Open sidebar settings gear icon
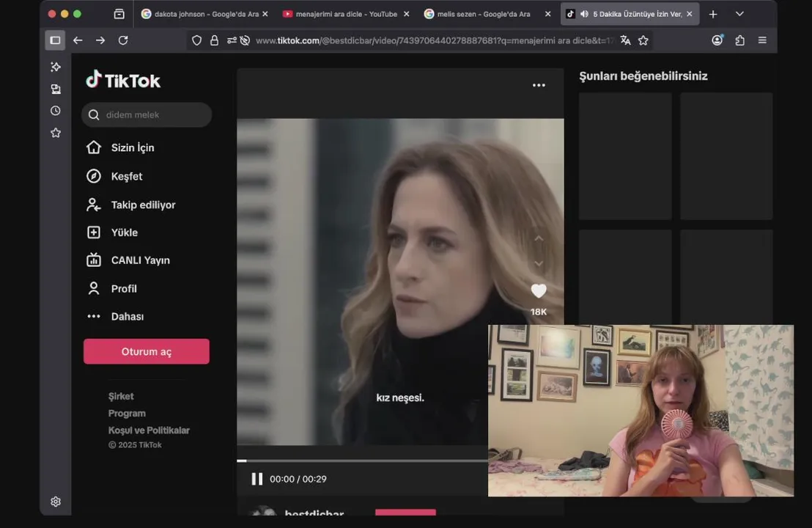Image resolution: width=812 pixels, height=528 pixels. (x=56, y=502)
